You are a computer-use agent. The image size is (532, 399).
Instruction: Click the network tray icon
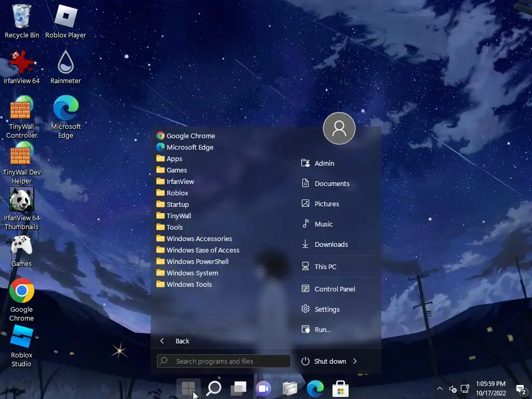465,389
